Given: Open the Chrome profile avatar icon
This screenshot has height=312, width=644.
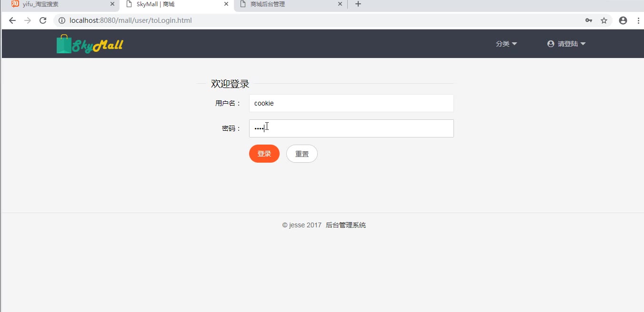Looking at the screenshot, I should point(623,20).
